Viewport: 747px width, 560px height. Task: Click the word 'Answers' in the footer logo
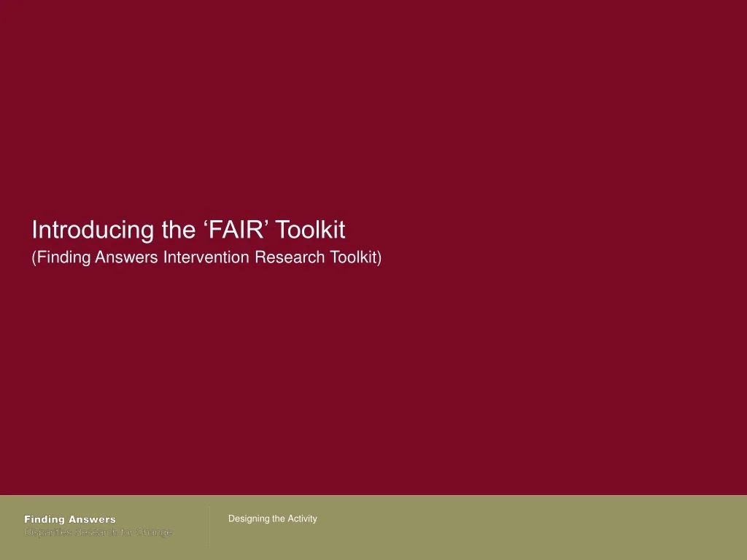tap(92, 519)
